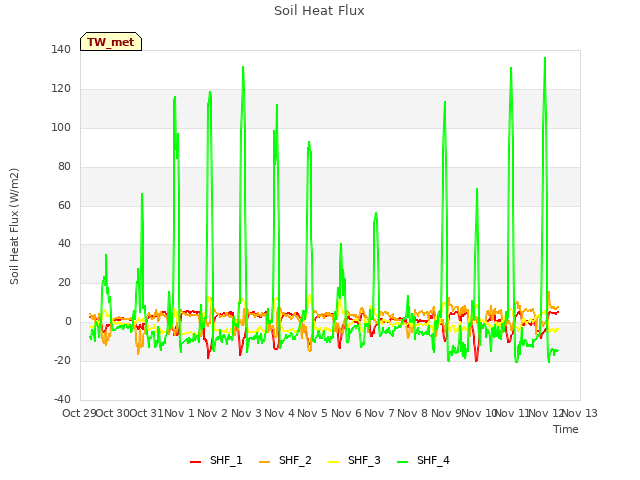Click the -20 y-axis tick label

pyautogui.click(x=62, y=360)
